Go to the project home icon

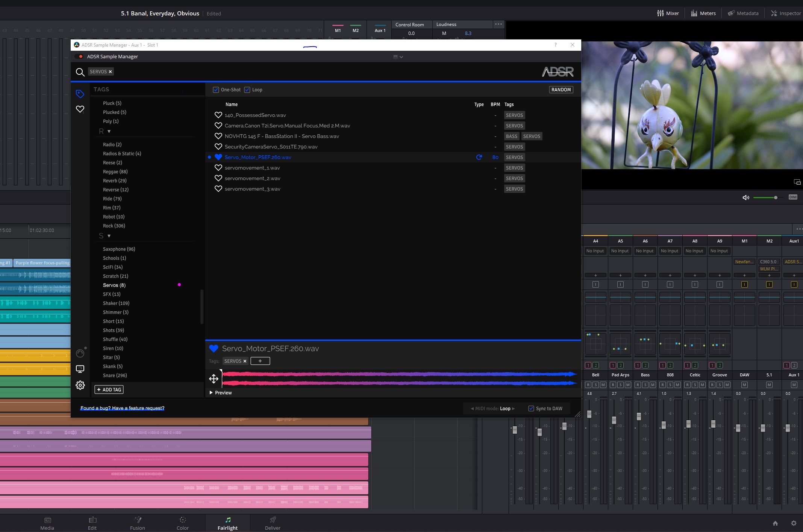[775, 523]
